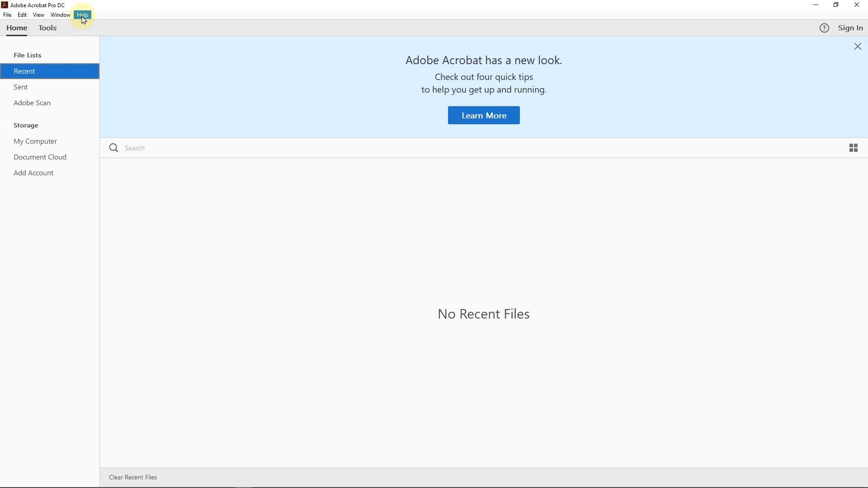This screenshot has width=868, height=488.
Task: Open the View menu
Action: (39, 15)
